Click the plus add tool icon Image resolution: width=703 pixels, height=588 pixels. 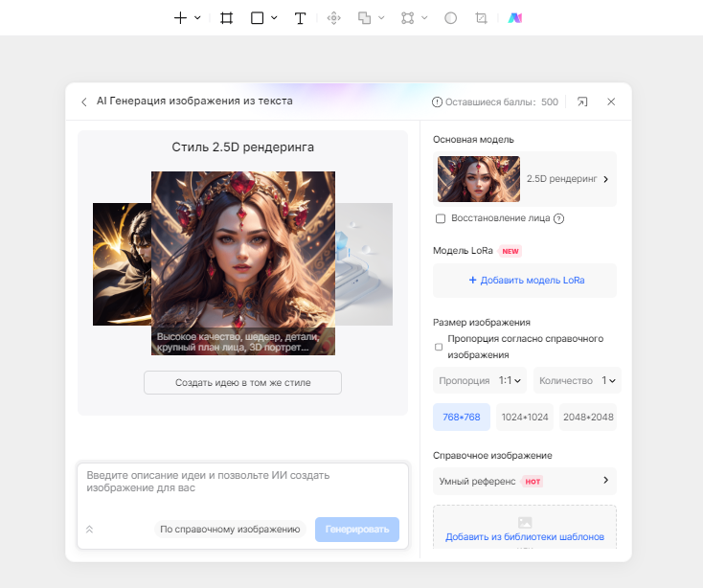point(180,18)
